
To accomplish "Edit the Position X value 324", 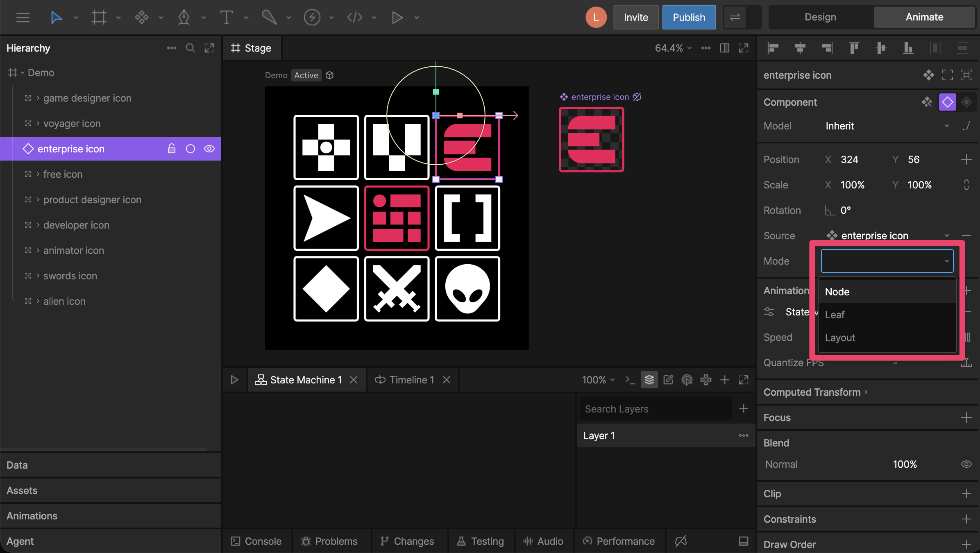I will pos(849,160).
